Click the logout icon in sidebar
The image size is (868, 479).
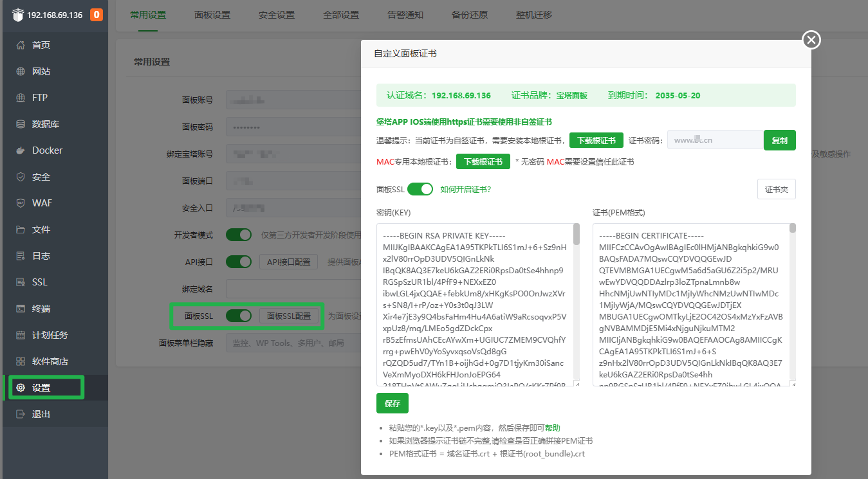(21, 414)
